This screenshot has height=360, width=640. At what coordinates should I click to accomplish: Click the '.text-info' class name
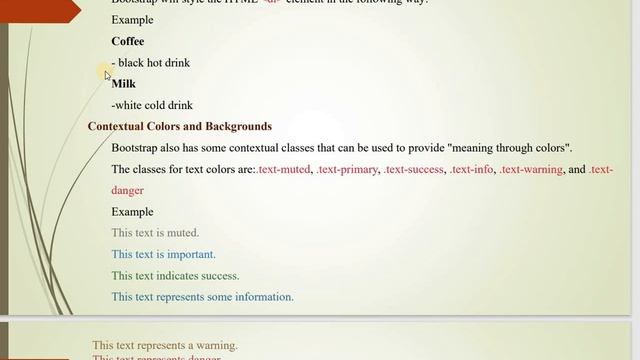pyautogui.click(x=471, y=169)
